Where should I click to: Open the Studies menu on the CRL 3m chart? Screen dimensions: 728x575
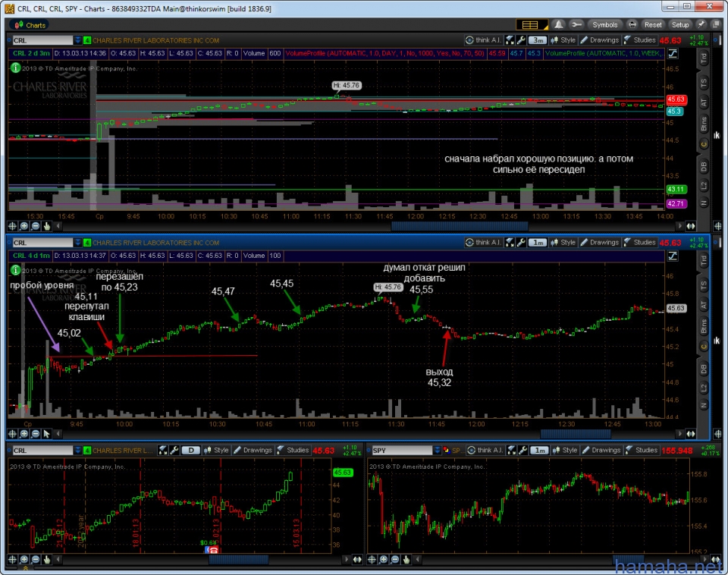point(639,40)
